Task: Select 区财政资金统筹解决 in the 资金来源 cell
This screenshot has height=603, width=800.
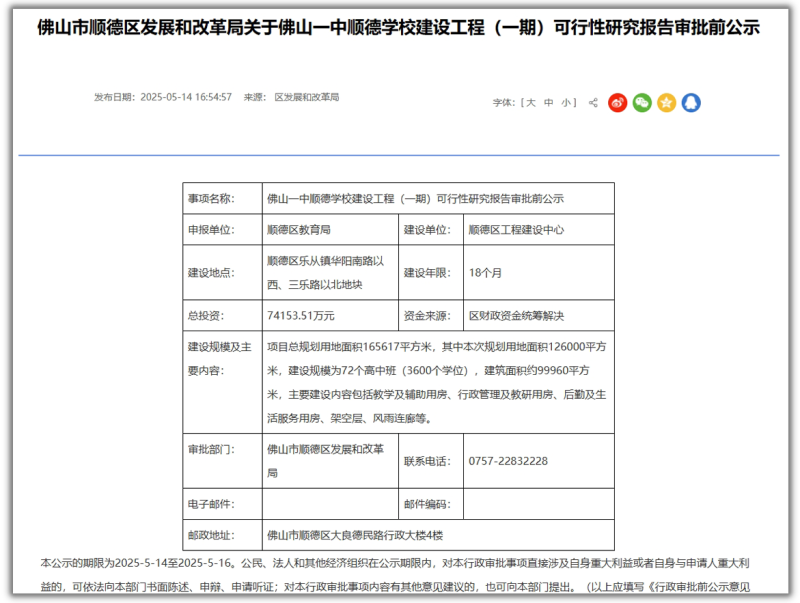Action: click(x=516, y=311)
